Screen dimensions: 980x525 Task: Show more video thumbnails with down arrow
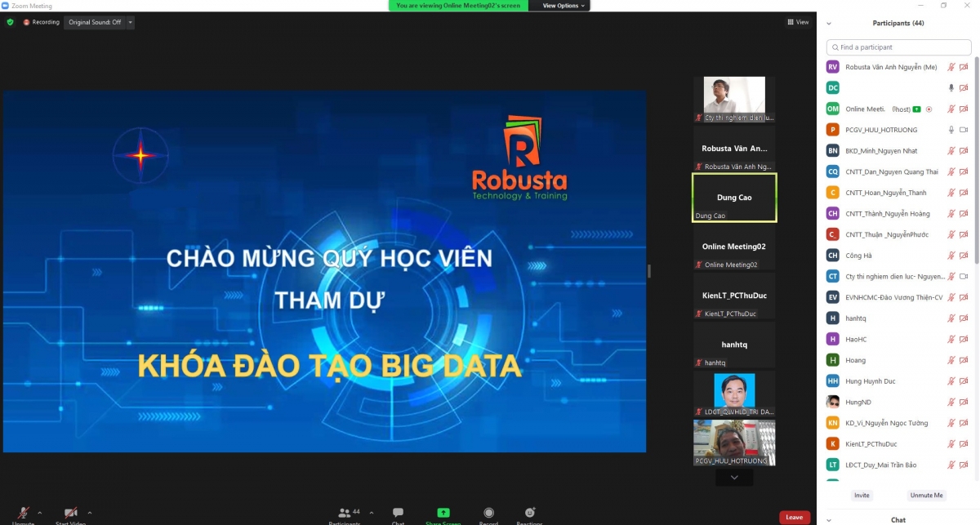click(734, 478)
